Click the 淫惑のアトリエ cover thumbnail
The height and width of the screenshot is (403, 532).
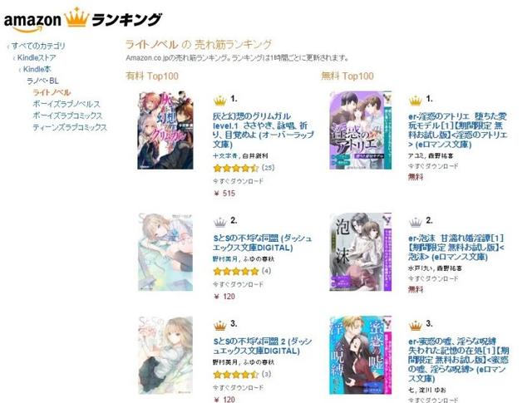[360, 130]
